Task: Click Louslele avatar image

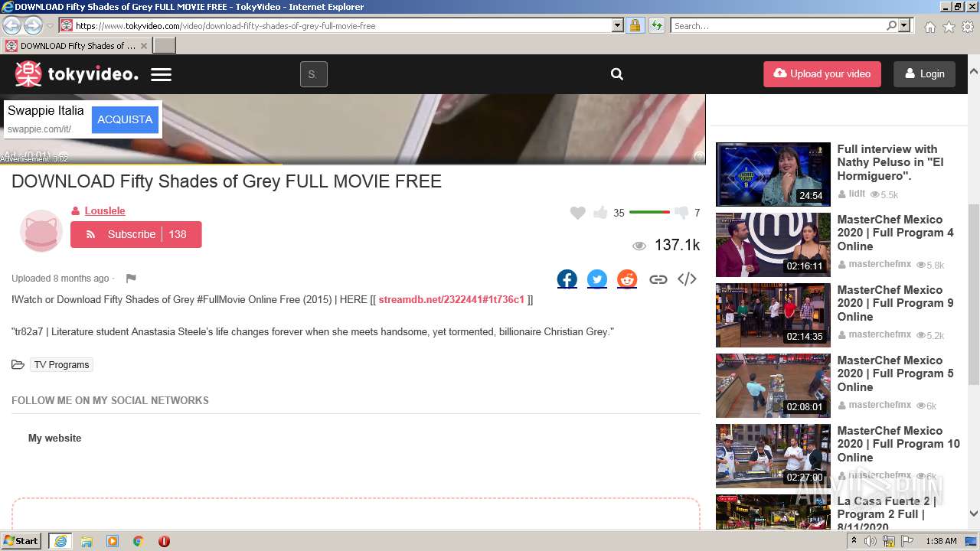Action: 41,230
